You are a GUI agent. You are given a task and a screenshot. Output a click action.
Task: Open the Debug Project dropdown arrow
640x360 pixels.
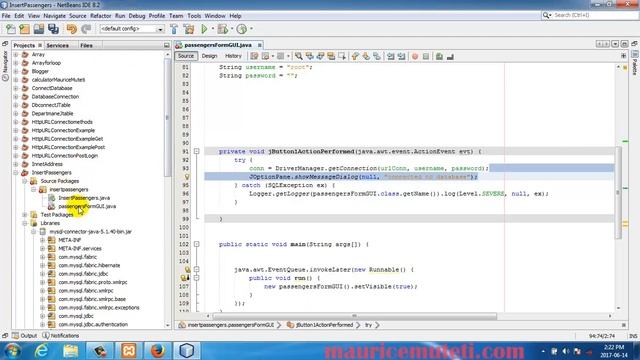click(x=232, y=29)
